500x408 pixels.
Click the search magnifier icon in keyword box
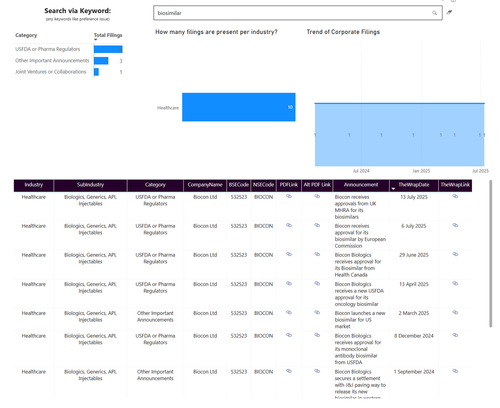(434, 13)
